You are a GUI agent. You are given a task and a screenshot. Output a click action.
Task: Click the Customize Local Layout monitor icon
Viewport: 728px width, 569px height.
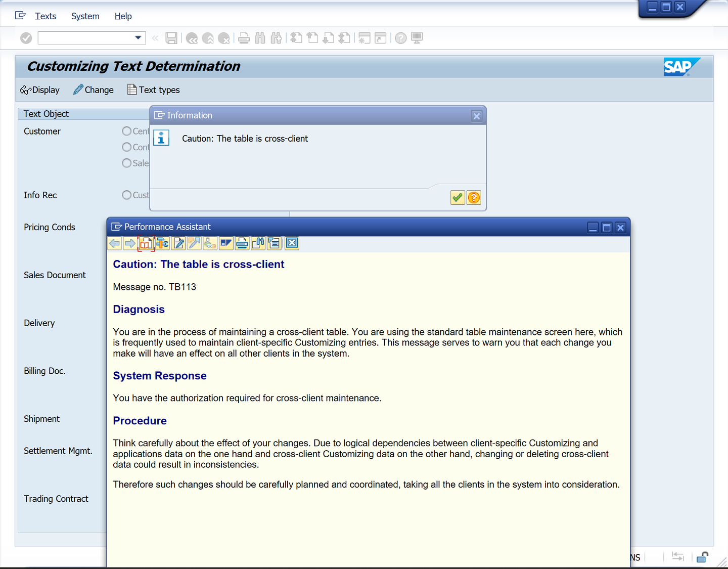click(x=417, y=38)
